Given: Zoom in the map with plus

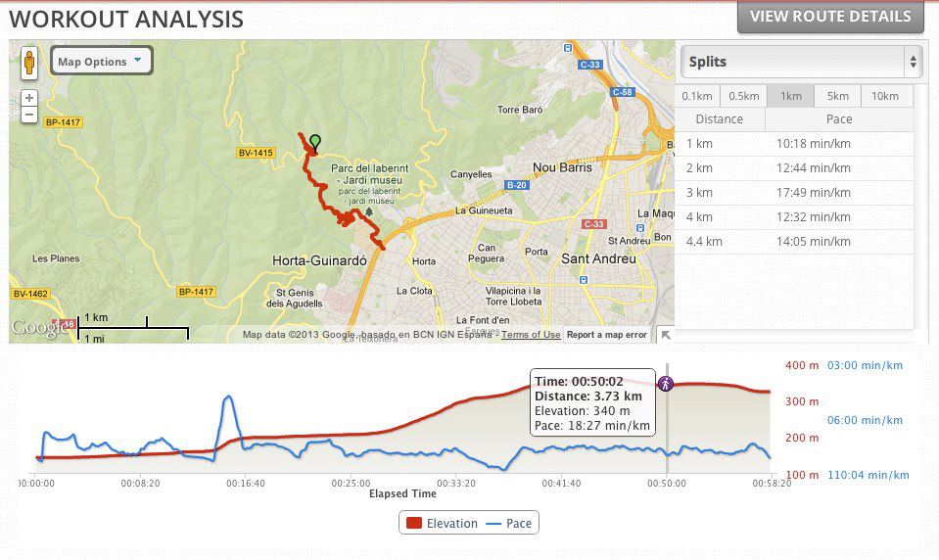Looking at the screenshot, I should [29, 98].
